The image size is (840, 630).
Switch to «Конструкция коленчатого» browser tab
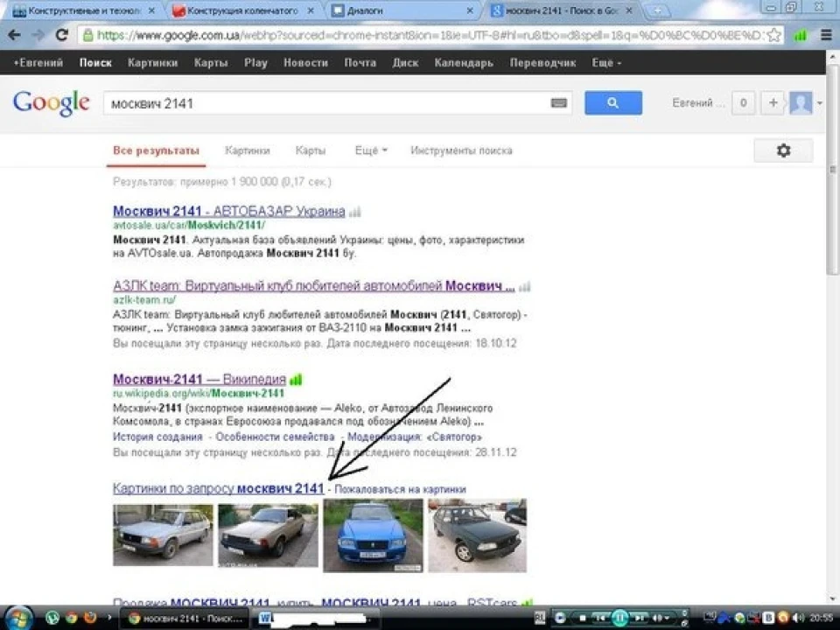pos(242,10)
